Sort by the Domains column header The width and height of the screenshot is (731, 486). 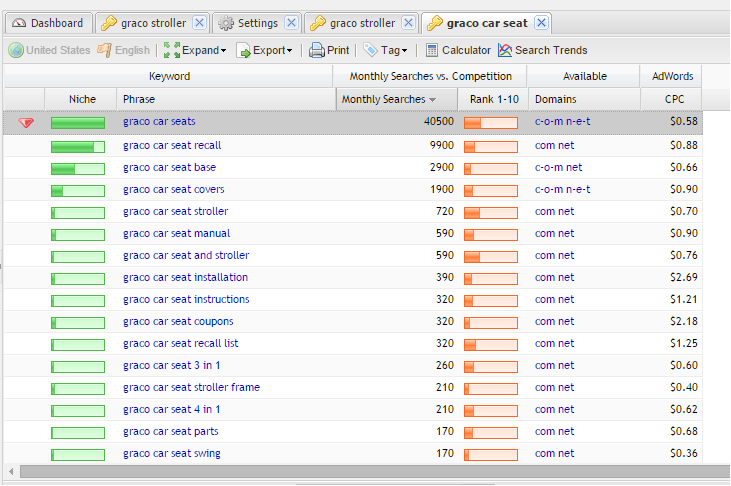click(x=585, y=99)
